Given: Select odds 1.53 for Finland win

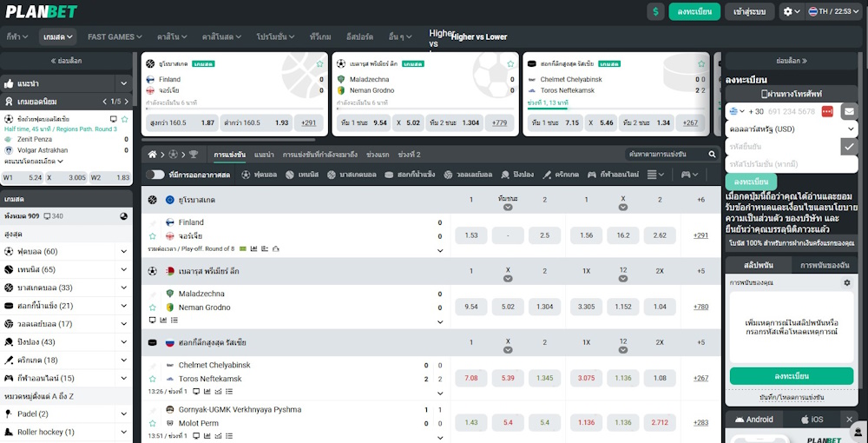Looking at the screenshot, I should [x=471, y=235].
